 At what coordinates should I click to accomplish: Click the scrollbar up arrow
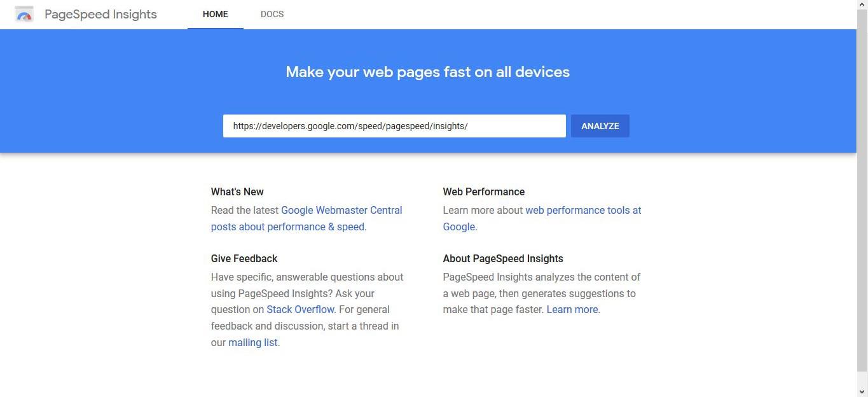tap(862, 4)
